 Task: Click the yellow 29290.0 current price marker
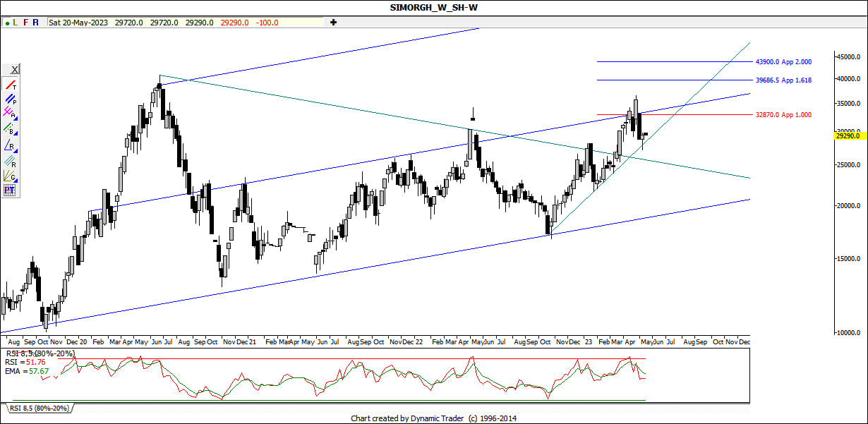coord(848,136)
